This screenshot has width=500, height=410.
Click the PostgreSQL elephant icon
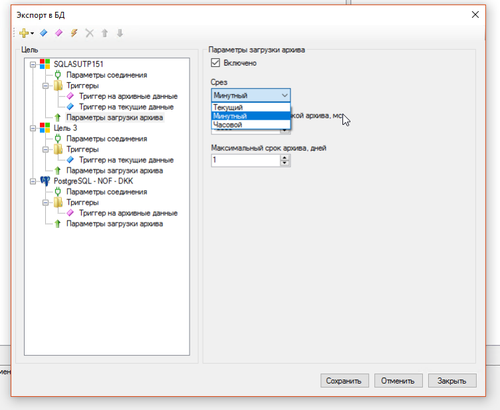(x=45, y=181)
